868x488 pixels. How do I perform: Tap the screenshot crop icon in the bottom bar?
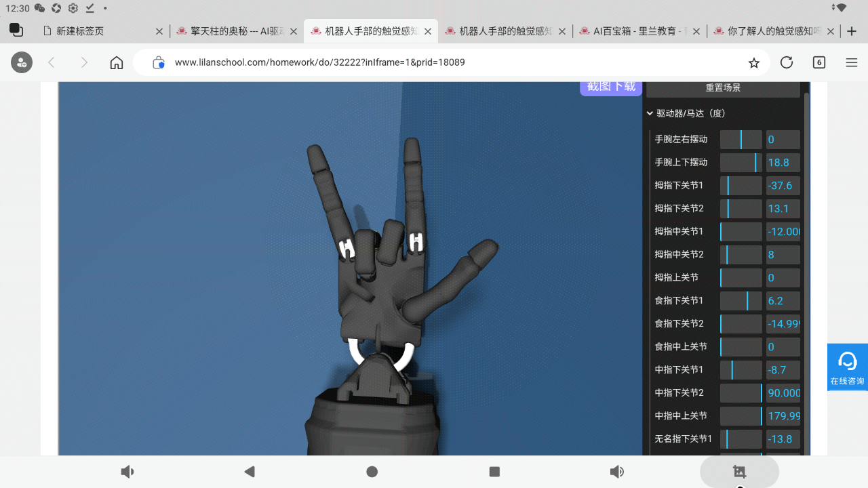pyautogui.click(x=739, y=472)
